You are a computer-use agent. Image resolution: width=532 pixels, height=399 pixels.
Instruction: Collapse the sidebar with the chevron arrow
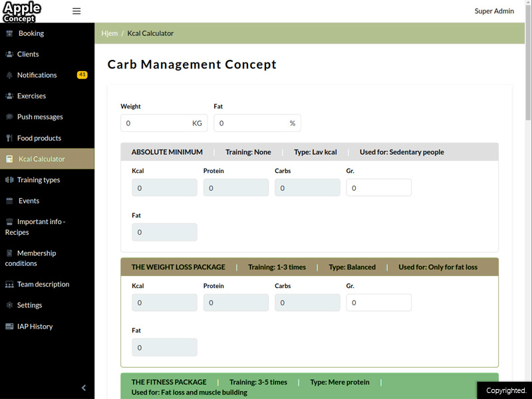[x=84, y=388]
